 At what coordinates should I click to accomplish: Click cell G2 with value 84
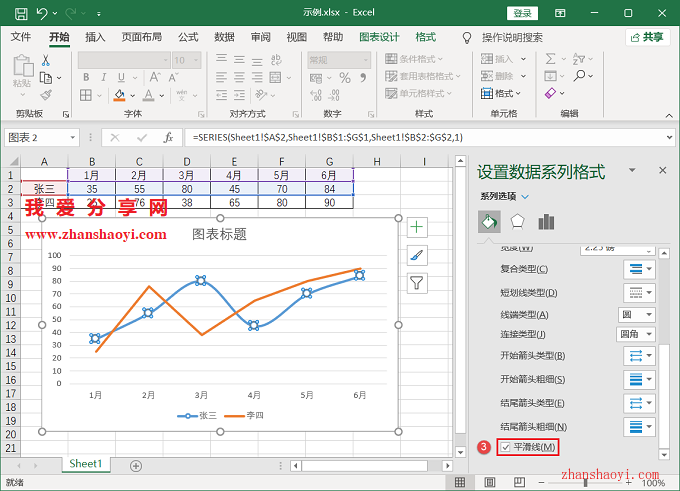point(330,189)
